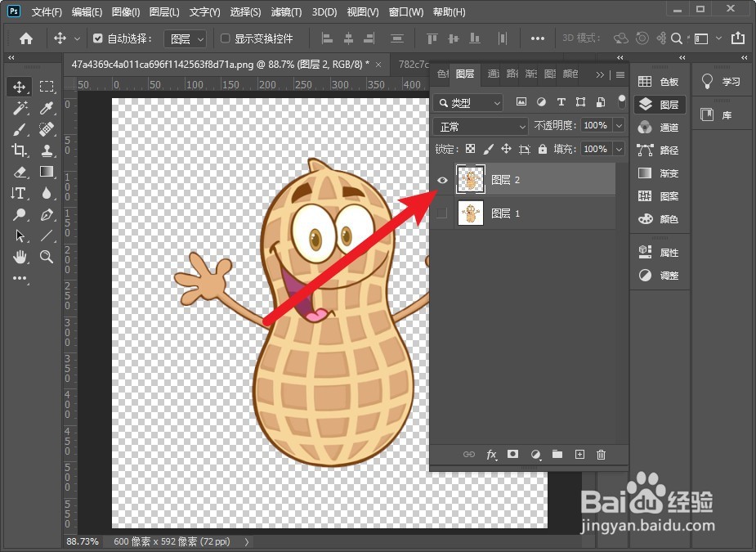
Task: Open the 通道 panel button
Action: 659,128
